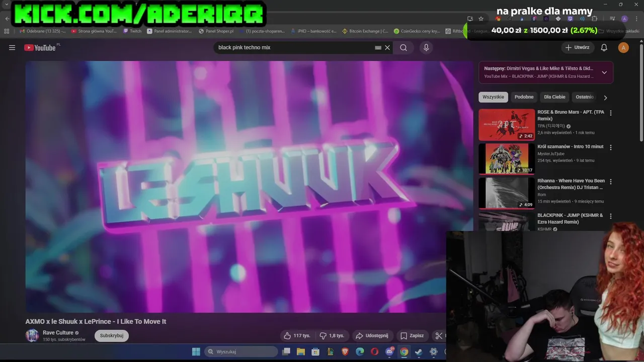Open File Explorer from the taskbar
This screenshot has height=362, width=644.
(x=301, y=351)
